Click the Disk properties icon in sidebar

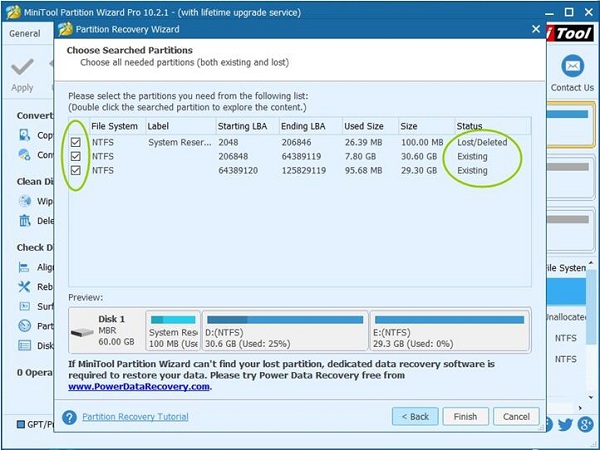coord(24,346)
